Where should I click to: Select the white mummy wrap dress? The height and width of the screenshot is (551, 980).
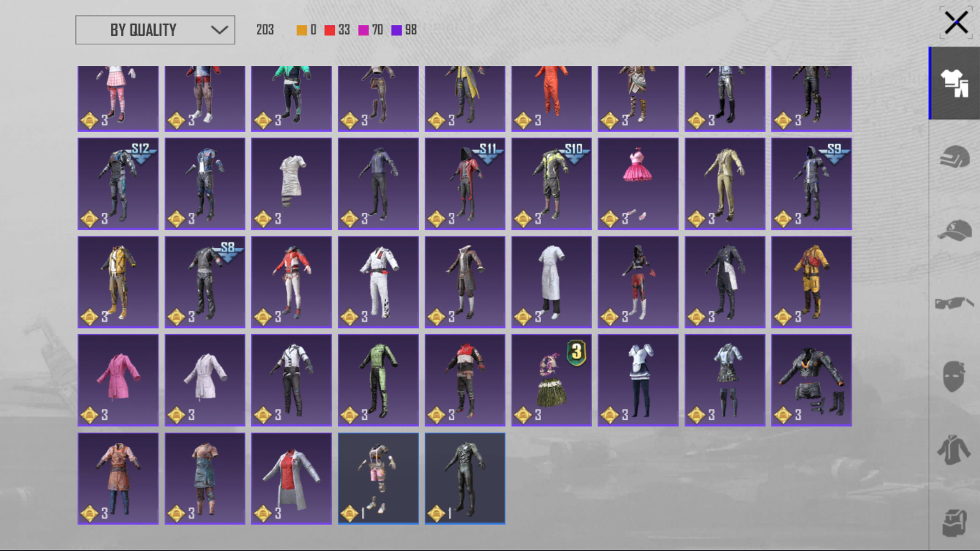291,184
